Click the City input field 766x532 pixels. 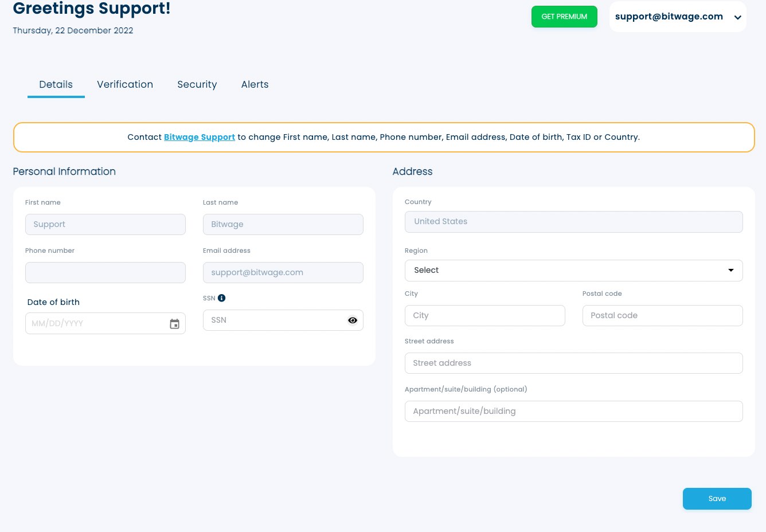(x=484, y=316)
